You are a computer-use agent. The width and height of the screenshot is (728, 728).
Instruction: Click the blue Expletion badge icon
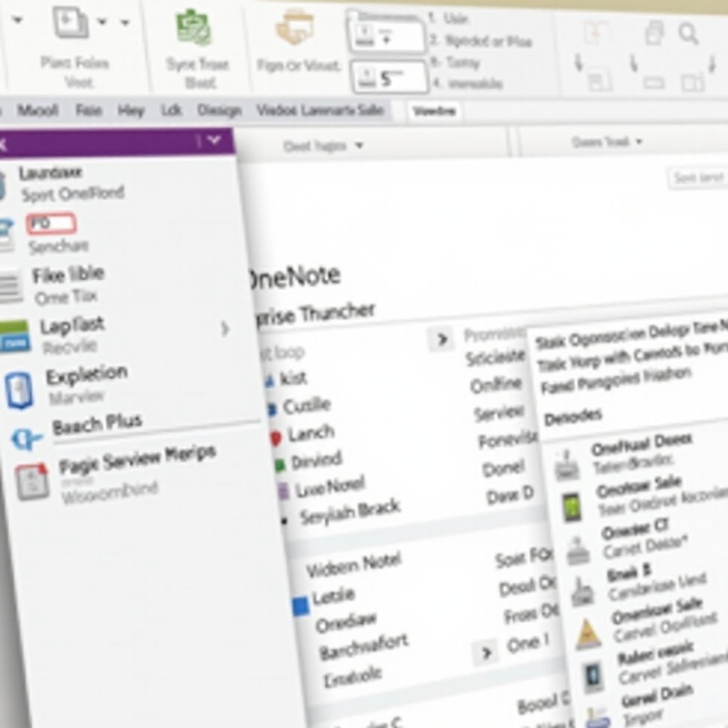click(19, 390)
